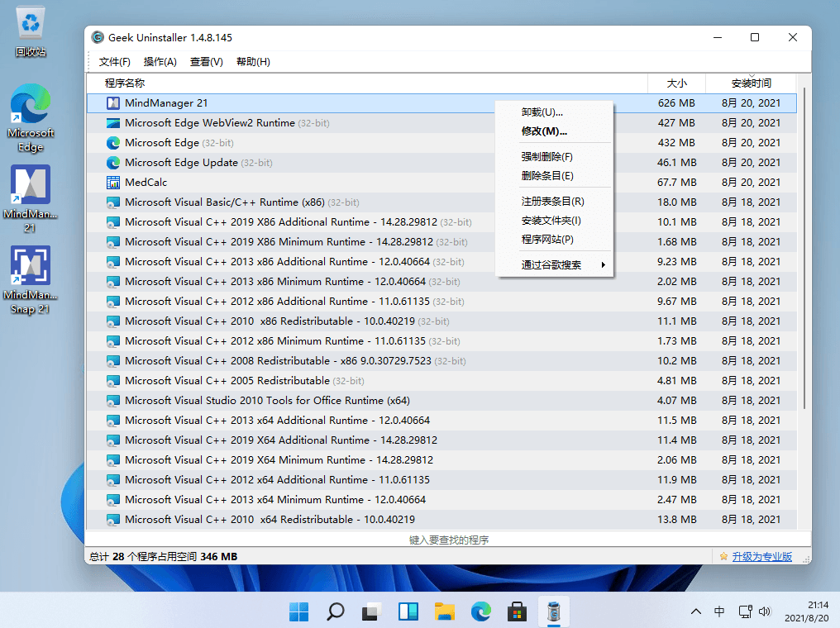This screenshot has height=628, width=840.
Task: Select row Visual C++ 2013 x64 Minimum Runtime
Action: (x=442, y=500)
